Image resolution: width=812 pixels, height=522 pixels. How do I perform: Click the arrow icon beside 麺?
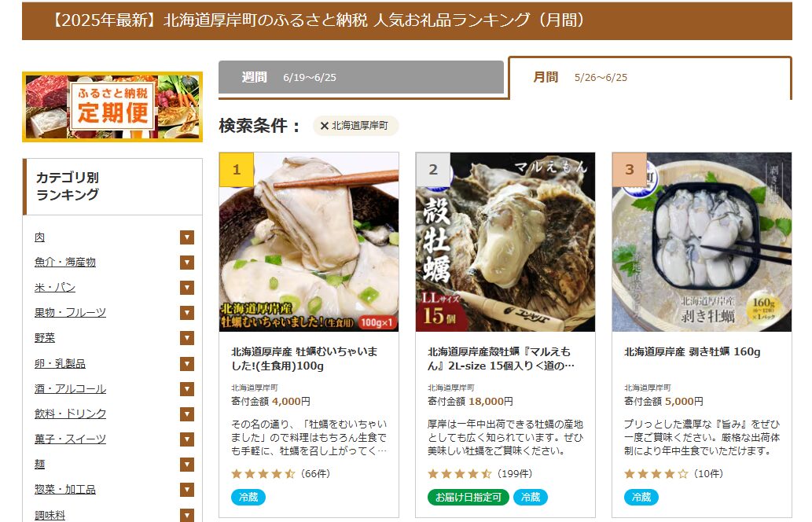tap(187, 465)
